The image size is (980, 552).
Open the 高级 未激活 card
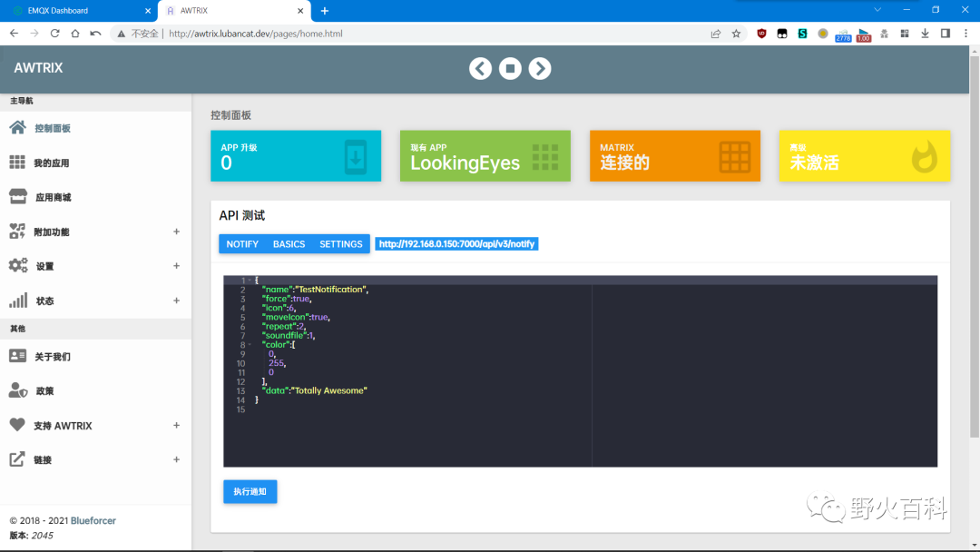[x=865, y=155]
